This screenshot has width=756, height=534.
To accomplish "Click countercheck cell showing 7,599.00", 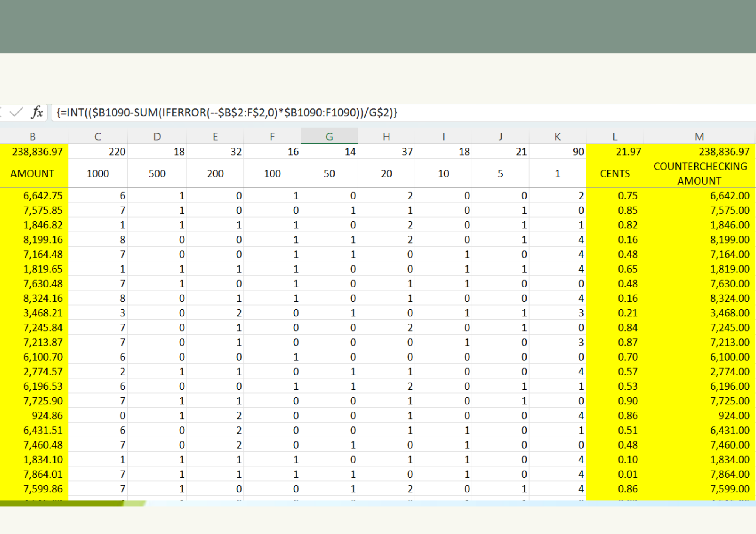I will (x=729, y=489).
